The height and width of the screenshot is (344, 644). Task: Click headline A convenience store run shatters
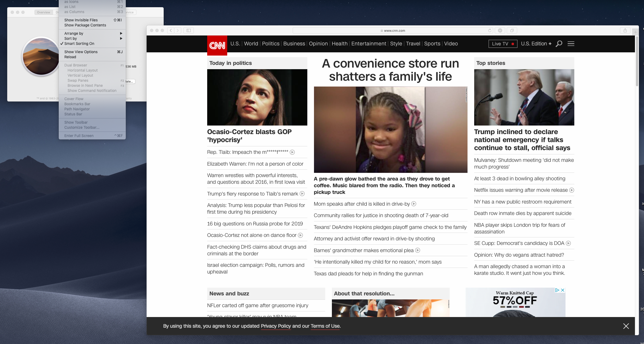pyautogui.click(x=390, y=70)
